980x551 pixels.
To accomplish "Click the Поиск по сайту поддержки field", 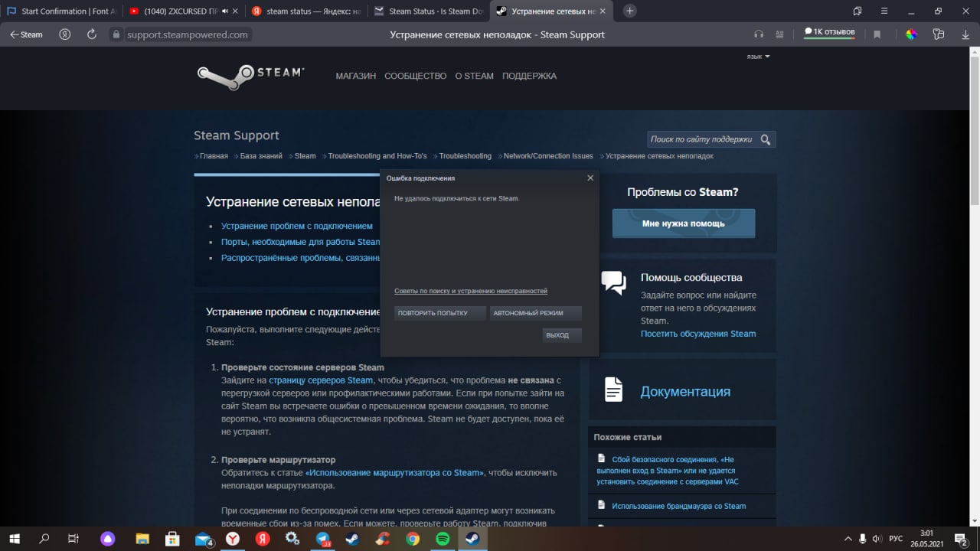I will (702, 139).
